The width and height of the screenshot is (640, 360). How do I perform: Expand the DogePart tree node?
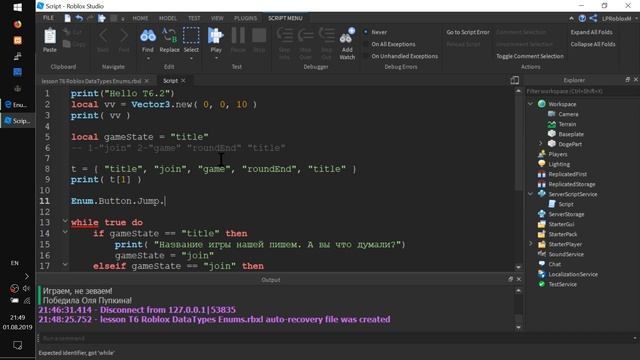pos(541,144)
